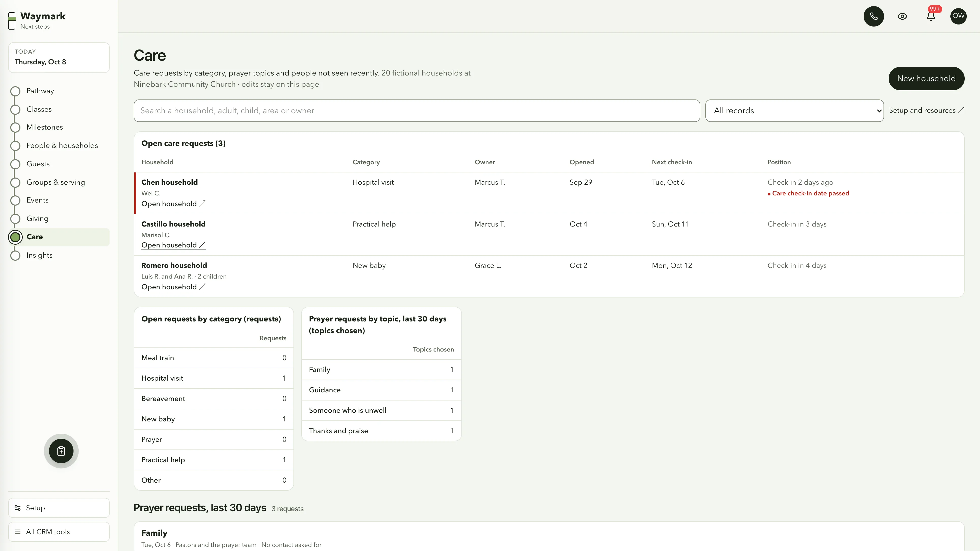Image resolution: width=980 pixels, height=551 pixels.
Task: Open the Guests section
Action: click(38, 164)
